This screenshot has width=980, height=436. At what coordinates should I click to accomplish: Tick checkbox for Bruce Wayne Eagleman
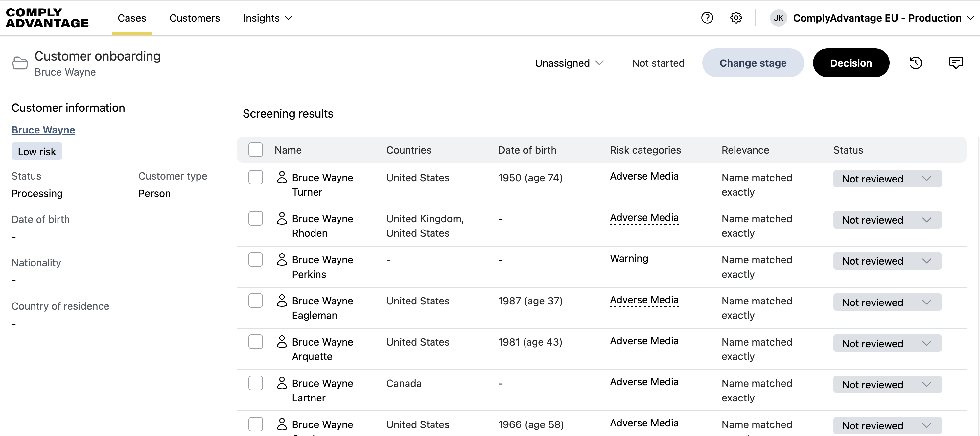(x=256, y=301)
